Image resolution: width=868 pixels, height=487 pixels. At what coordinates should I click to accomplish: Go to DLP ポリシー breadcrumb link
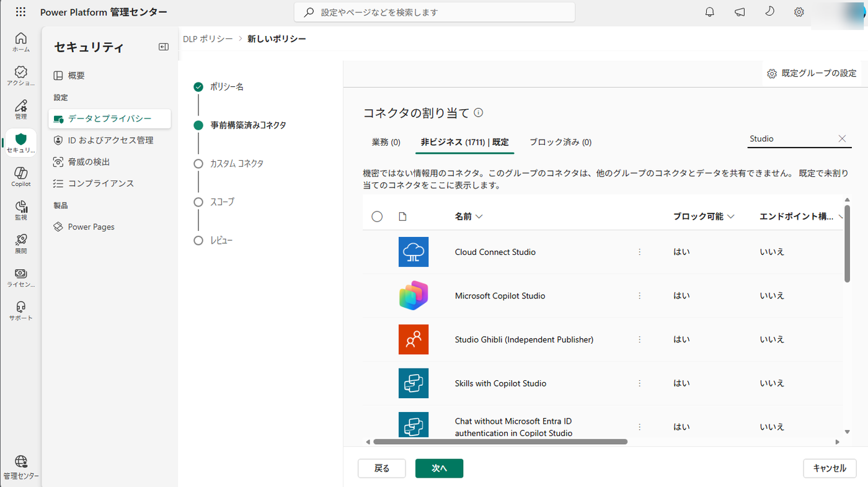[x=208, y=38]
